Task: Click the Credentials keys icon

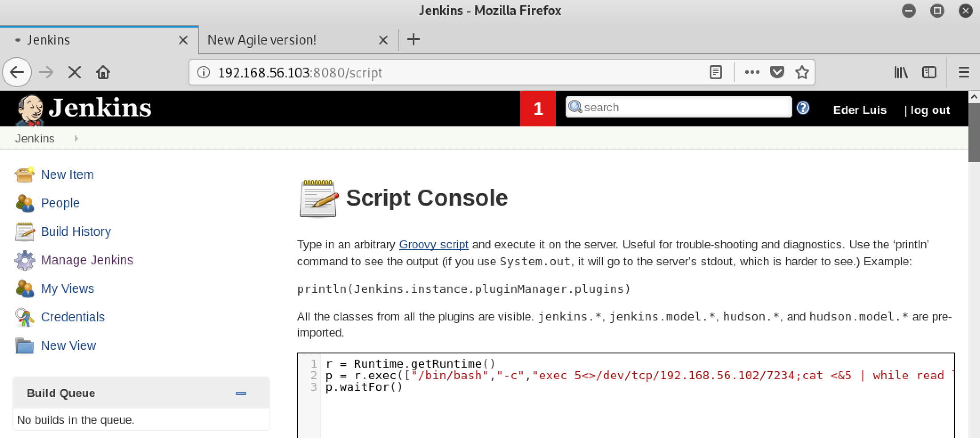Action: tap(24, 317)
